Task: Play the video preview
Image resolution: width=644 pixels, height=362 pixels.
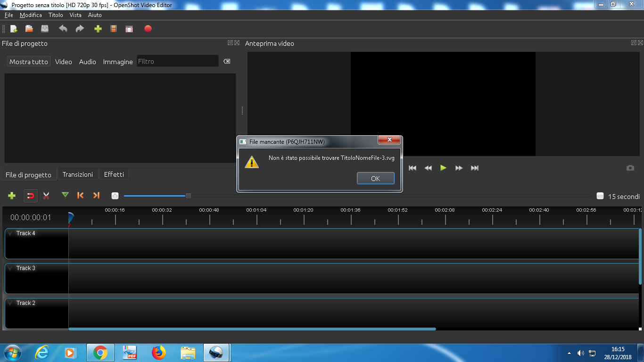Action: pyautogui.click(x=443, y=168)
